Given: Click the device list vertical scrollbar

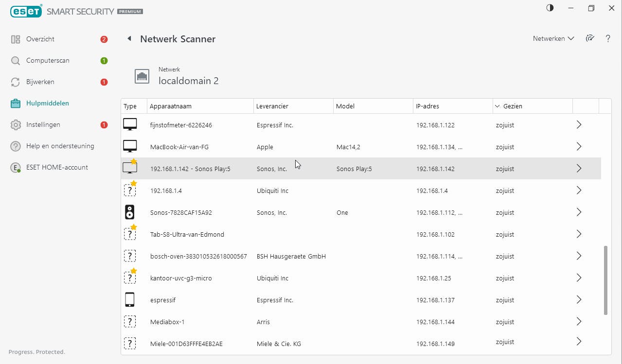Looking at the screenshot, I should pyautogui.click(x=605, y=279).
